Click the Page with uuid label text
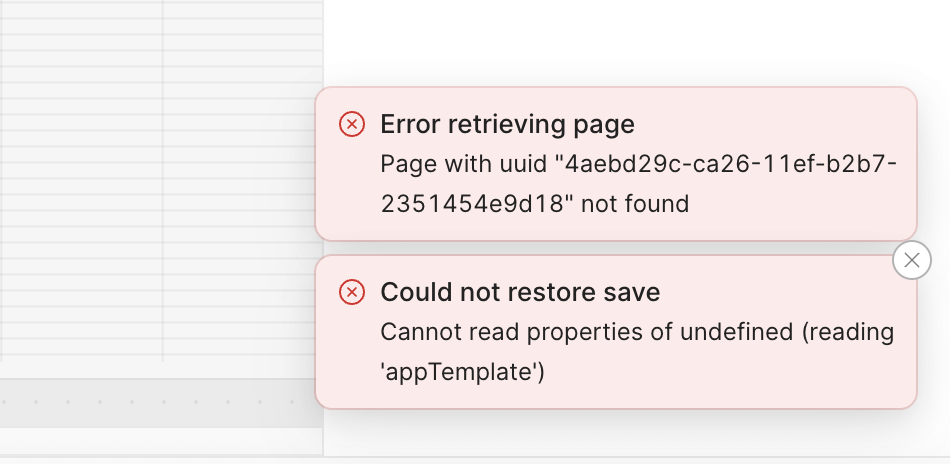The image size is (950, 464). coord(463,164)
